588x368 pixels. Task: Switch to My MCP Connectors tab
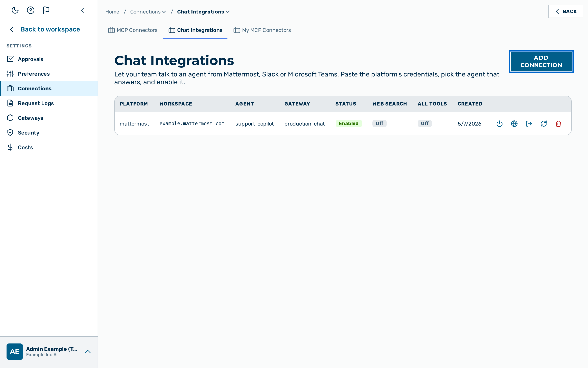coord(262,30)
